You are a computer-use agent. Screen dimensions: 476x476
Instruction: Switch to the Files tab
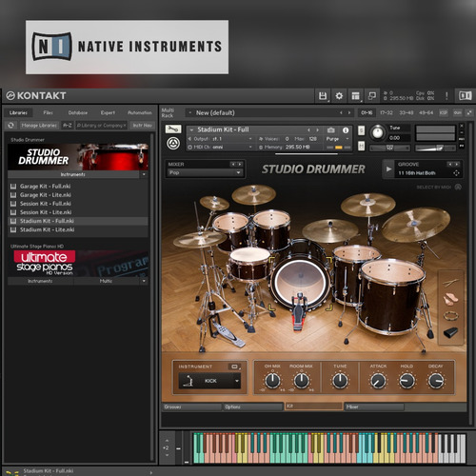[48, 112]
